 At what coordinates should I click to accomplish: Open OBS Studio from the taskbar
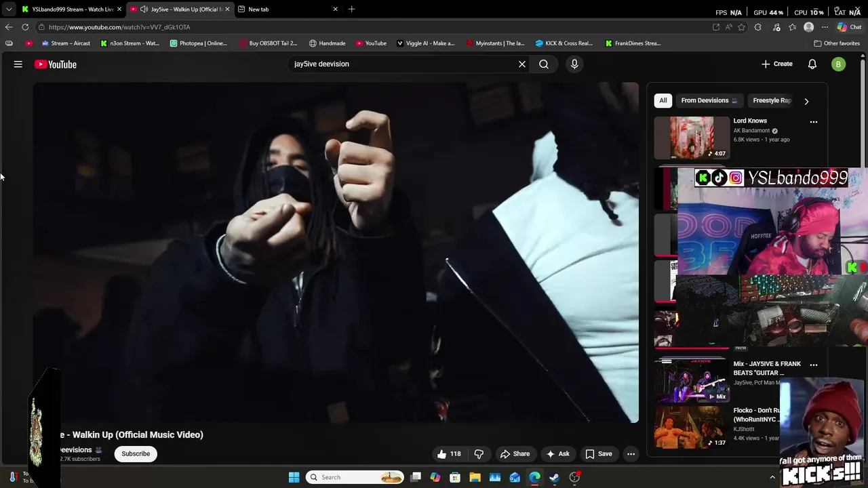pyautogui.click(x=574, y=477)
